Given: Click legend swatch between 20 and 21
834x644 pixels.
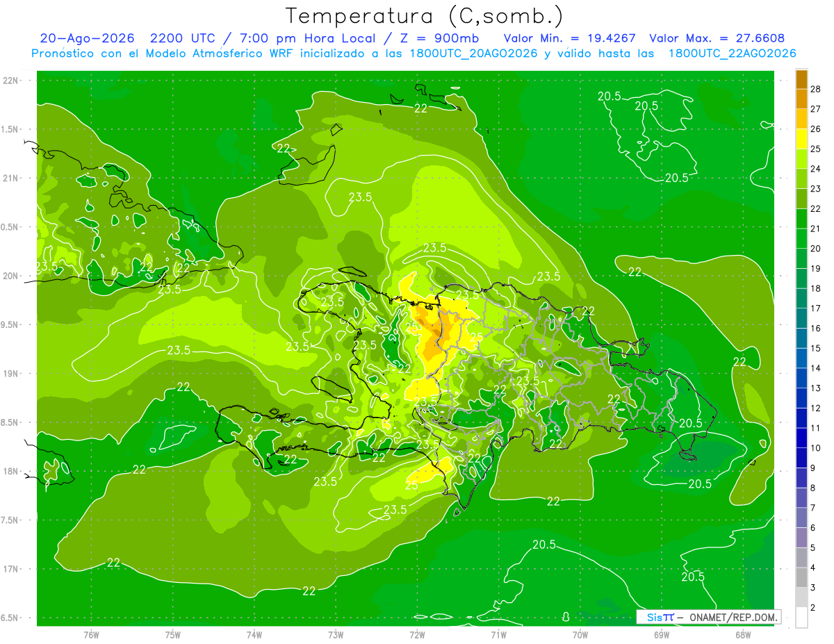Looking at the screenshot, I should [x=801, y=239].
